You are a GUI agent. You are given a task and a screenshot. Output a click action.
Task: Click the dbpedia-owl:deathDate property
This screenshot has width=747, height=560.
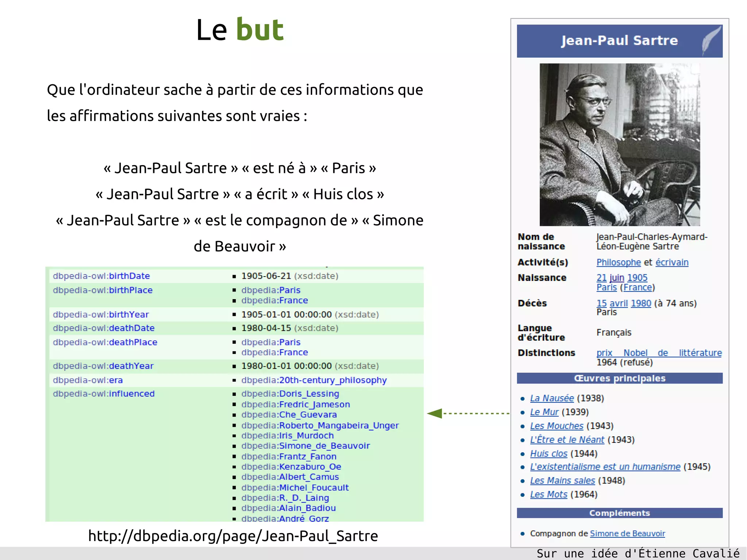[x=104, y=328]
